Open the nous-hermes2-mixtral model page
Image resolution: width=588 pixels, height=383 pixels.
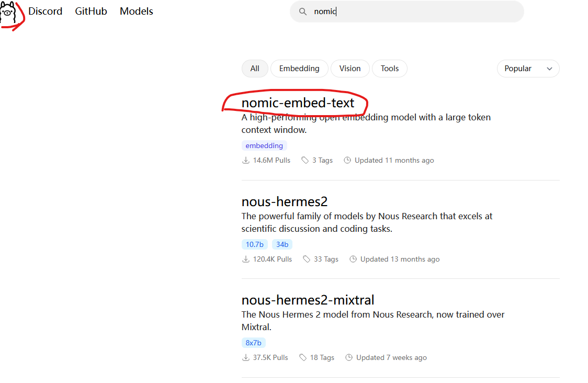308,300
